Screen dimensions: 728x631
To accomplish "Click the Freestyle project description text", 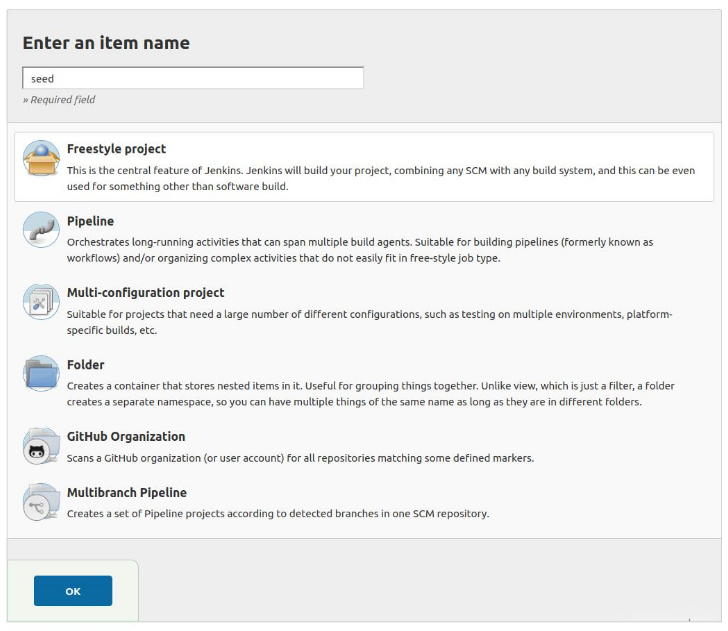I will tap(380, 178).
